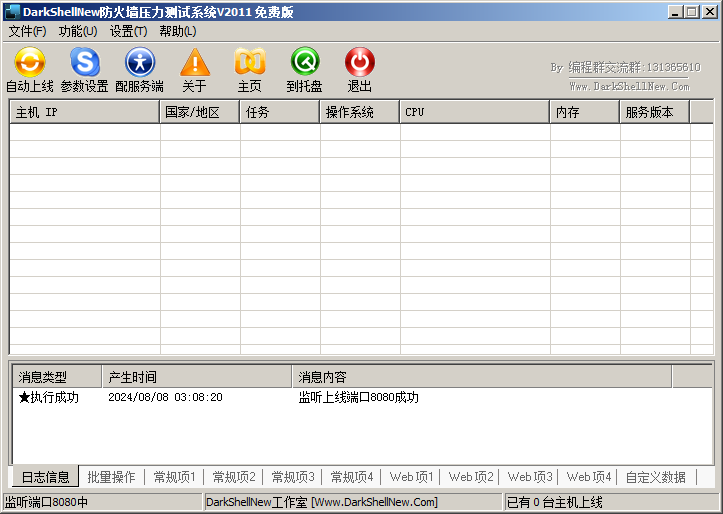Open 参数设置 from the toolbar

[84, 63]
